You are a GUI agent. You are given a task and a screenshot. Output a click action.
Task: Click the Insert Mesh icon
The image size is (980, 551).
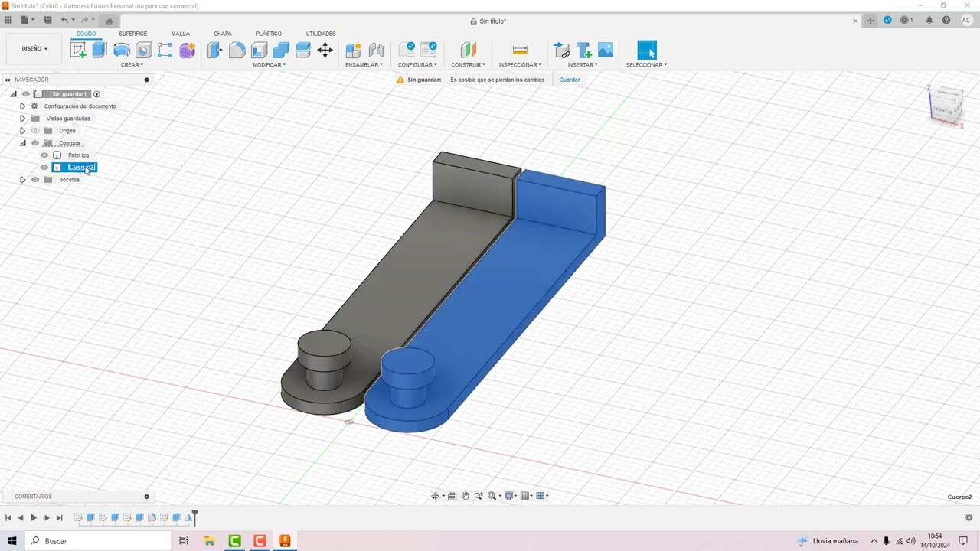(x=584, y=51)
